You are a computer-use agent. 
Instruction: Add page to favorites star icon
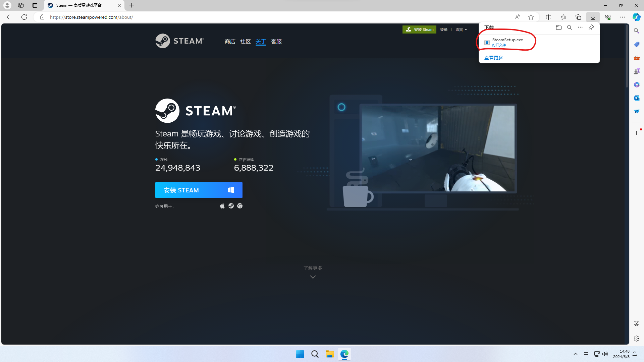531,17
